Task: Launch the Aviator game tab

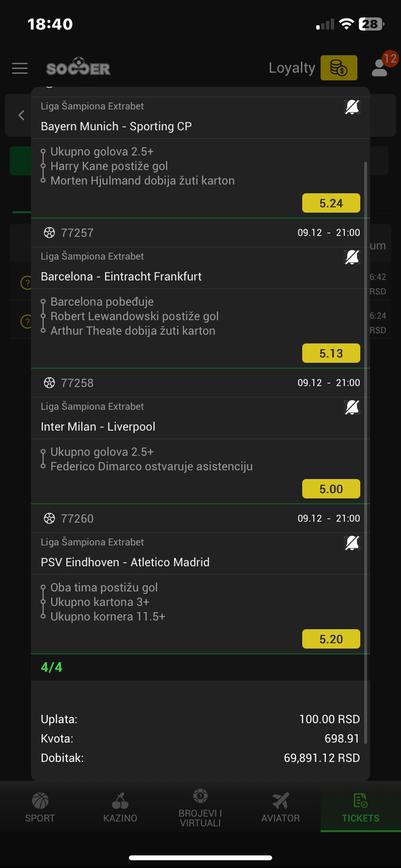Action: tap(280, 807)
